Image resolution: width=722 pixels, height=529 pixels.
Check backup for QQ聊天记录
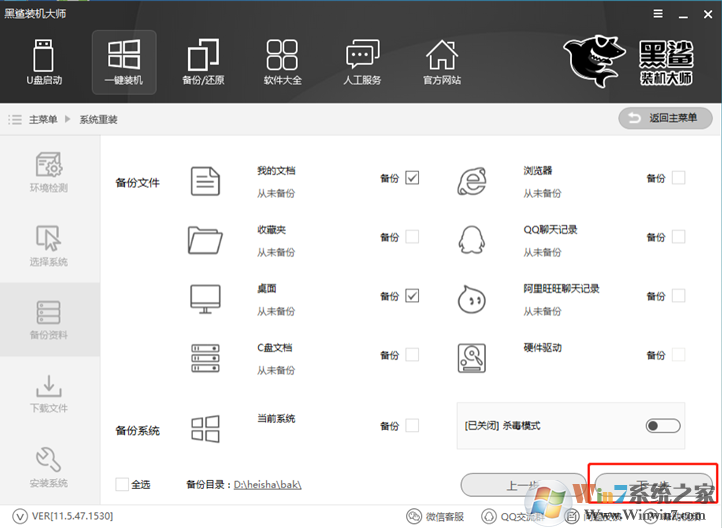(x=679, y=237)
